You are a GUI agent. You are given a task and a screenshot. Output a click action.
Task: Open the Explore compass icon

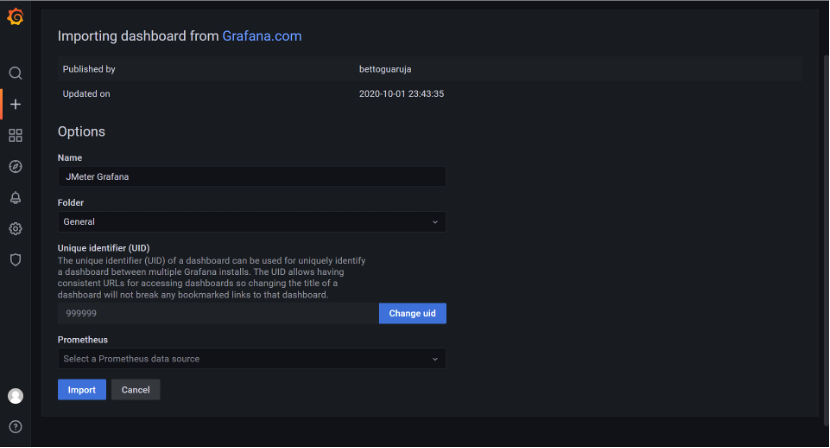(15, 166)
